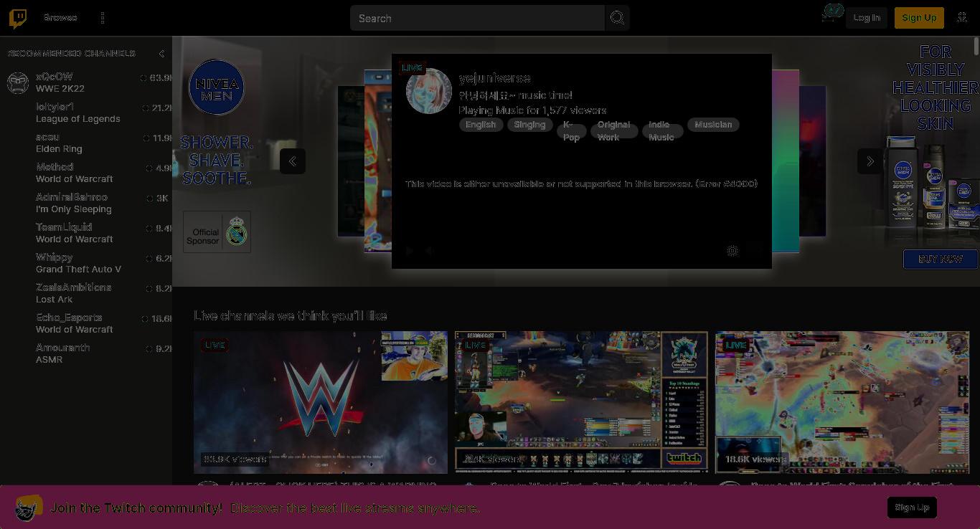Select the Singing tag
980x529 pixels.
[529, 125]
